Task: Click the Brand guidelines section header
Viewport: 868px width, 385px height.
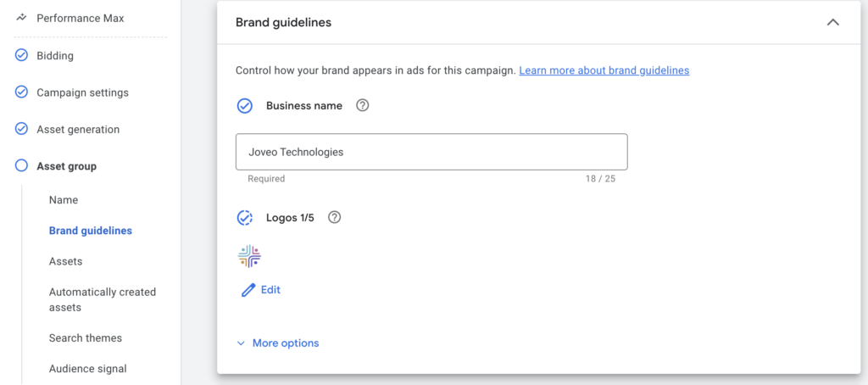Action: [x=283, y=23]
